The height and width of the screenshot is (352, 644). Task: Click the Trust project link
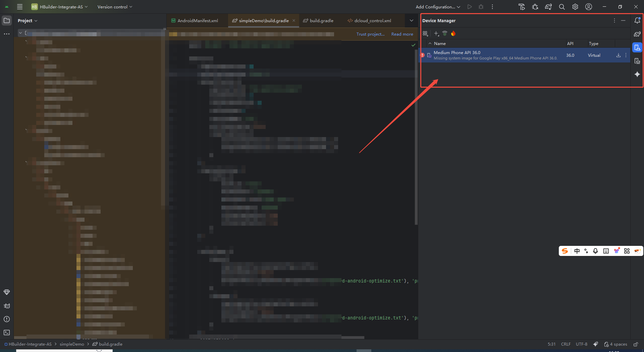click(x=370, y=34)
